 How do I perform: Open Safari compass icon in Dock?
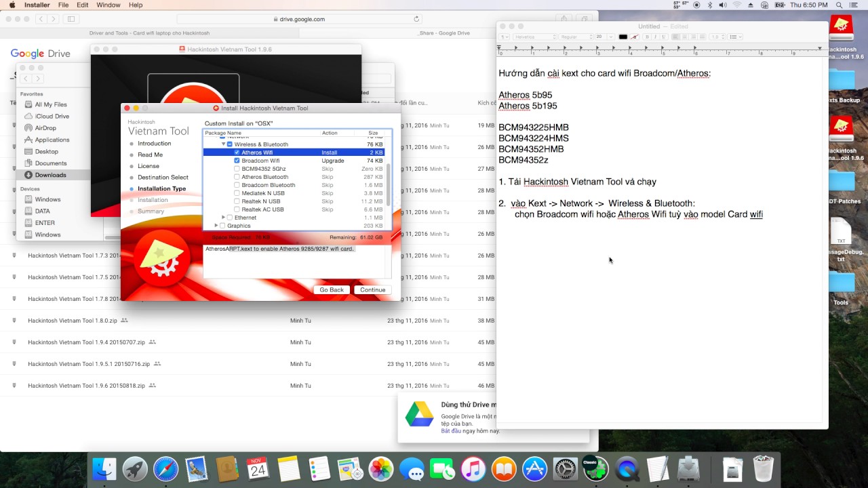click(165, 469)
